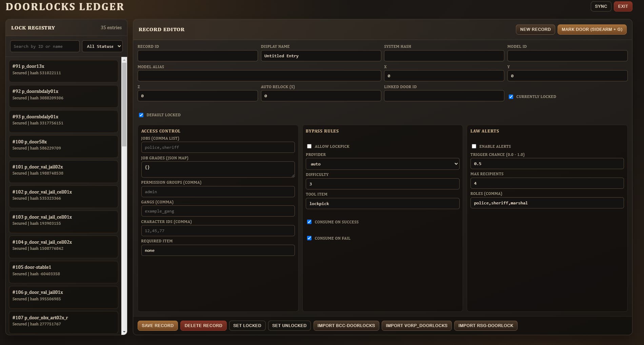Uncheck CONSUME ON SUCCESS

click(309, 222)
